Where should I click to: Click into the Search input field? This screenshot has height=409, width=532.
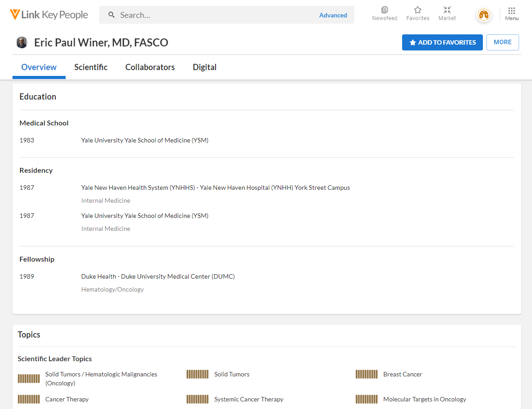tap(214, 15)
